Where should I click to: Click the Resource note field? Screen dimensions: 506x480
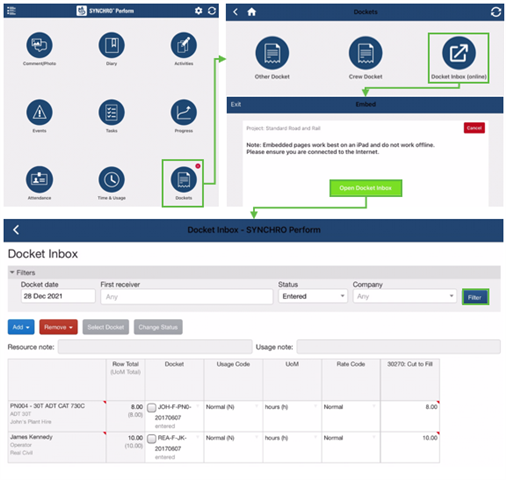click(155, 347)
